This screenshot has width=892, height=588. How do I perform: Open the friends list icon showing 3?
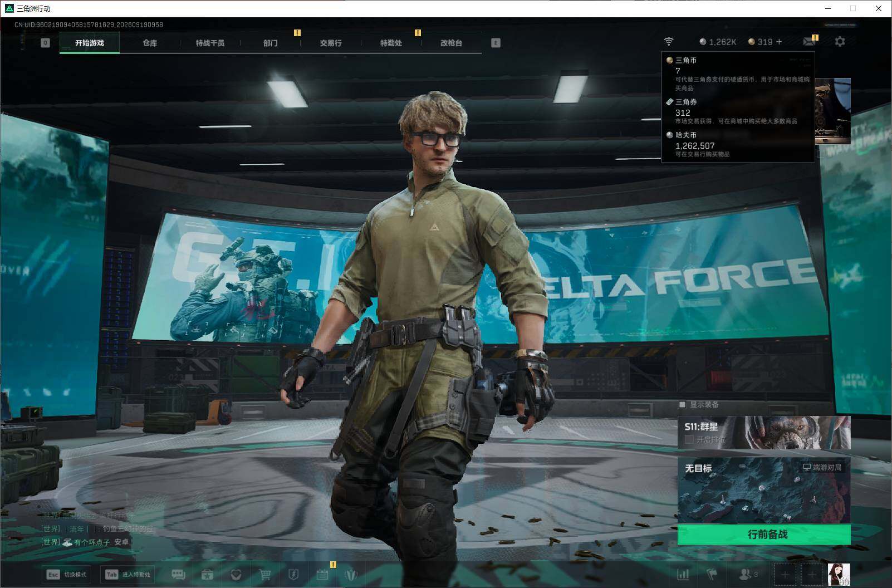748,574
